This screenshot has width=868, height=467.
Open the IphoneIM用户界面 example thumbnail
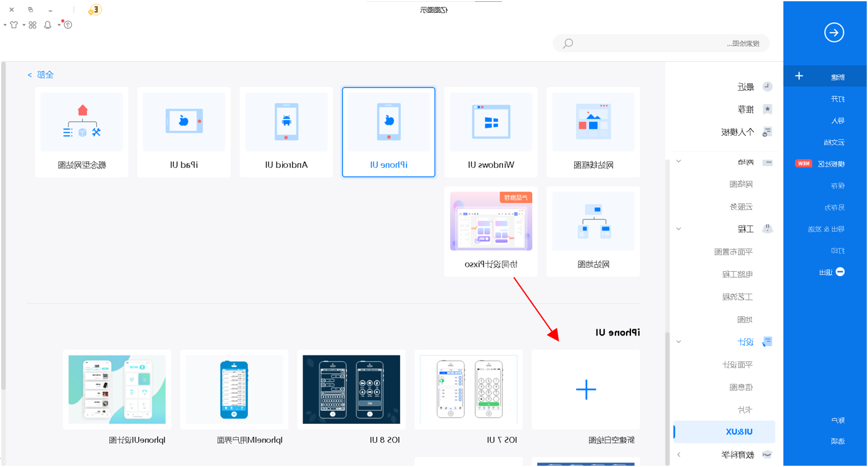pos(235,390)
